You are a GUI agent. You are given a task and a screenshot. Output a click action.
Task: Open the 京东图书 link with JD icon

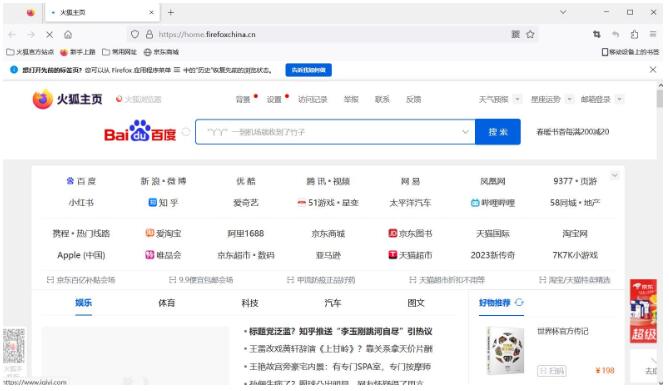coord(410,233)
